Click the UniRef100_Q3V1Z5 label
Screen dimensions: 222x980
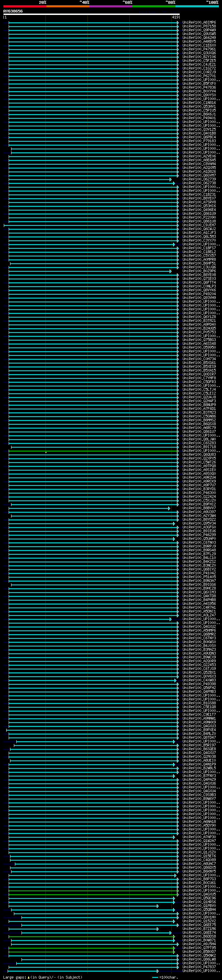[199, 129]
